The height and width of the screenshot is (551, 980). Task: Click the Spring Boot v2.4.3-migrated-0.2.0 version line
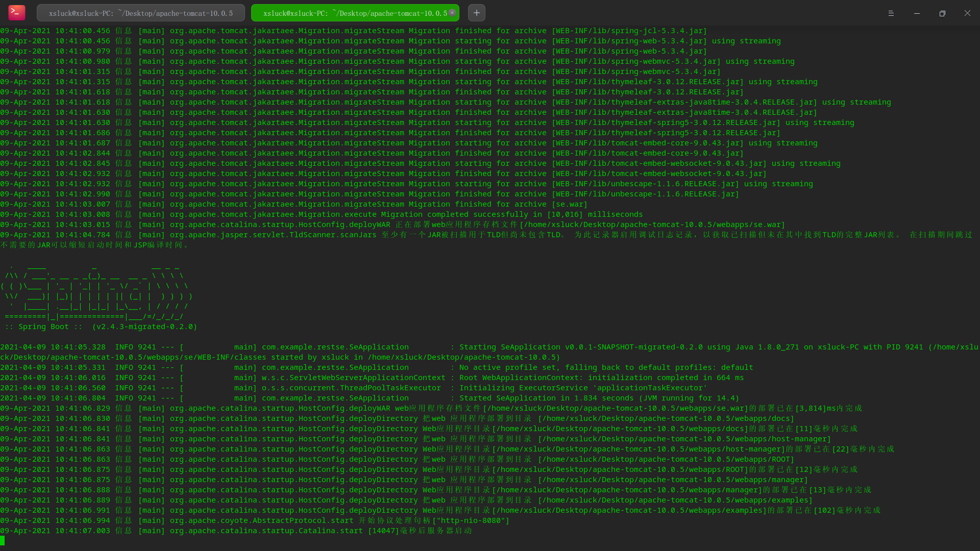(101, 327)
